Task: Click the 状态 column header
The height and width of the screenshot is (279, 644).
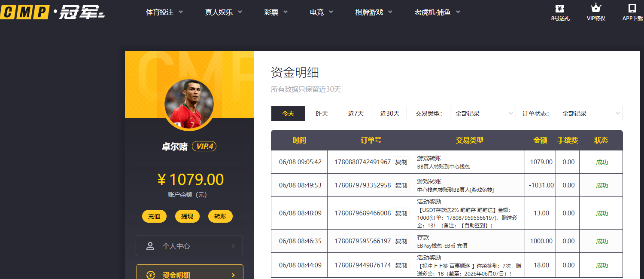Action: (x=601, y=140)
